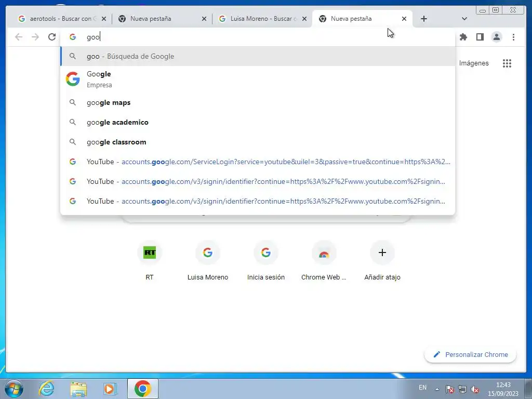Open the Chrome profile avatar
Screen dimensions: 532x399
[496, 37]
